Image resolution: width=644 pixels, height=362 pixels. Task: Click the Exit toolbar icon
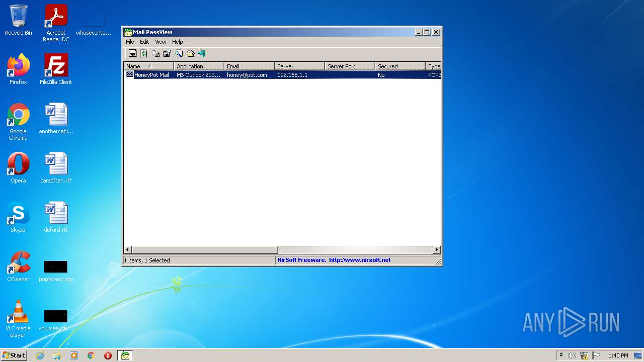[202, 53]
